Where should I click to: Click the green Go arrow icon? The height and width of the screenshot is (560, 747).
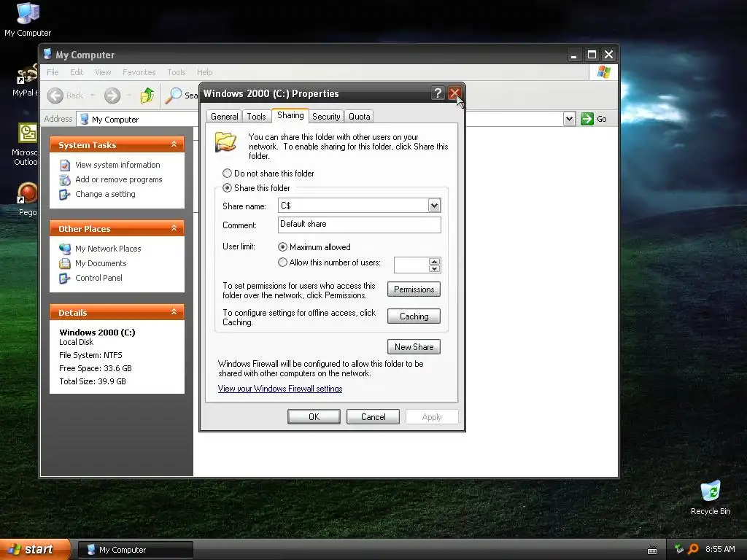[587, 119]
